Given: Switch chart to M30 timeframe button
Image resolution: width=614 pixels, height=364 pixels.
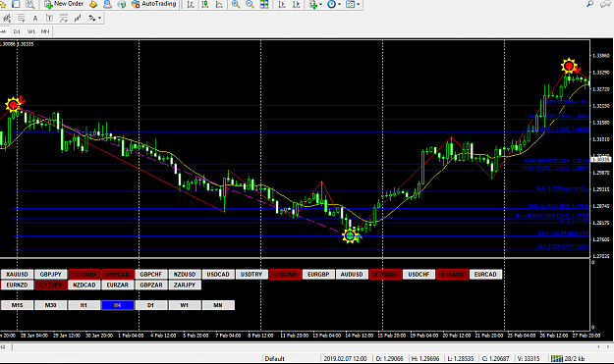Looking at the screenshot, I should [x=50, y=305].
